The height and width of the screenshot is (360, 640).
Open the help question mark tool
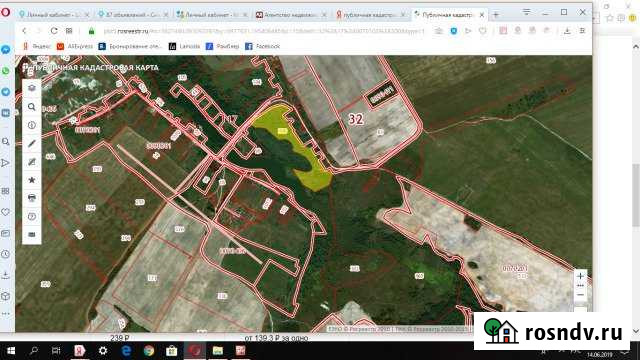click(x=31, y=216)
